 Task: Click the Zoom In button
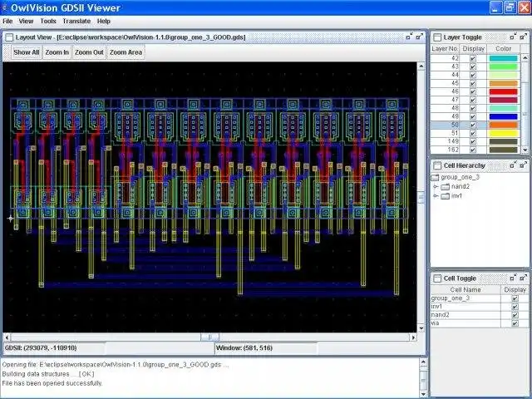(x=57, y=52)
